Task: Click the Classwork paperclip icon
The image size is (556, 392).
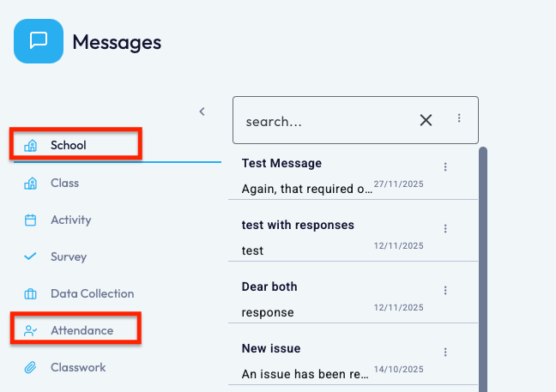Action: point(31,367)
